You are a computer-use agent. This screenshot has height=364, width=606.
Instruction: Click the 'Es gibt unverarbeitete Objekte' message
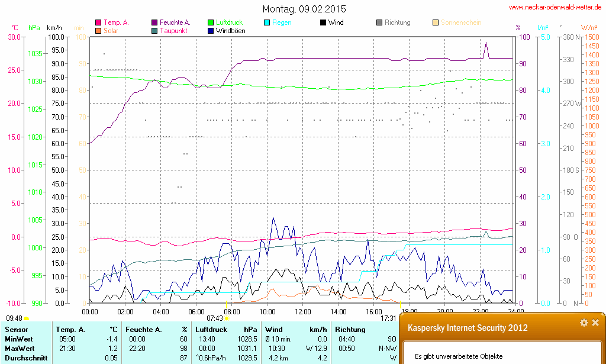[x=459, y=356]
